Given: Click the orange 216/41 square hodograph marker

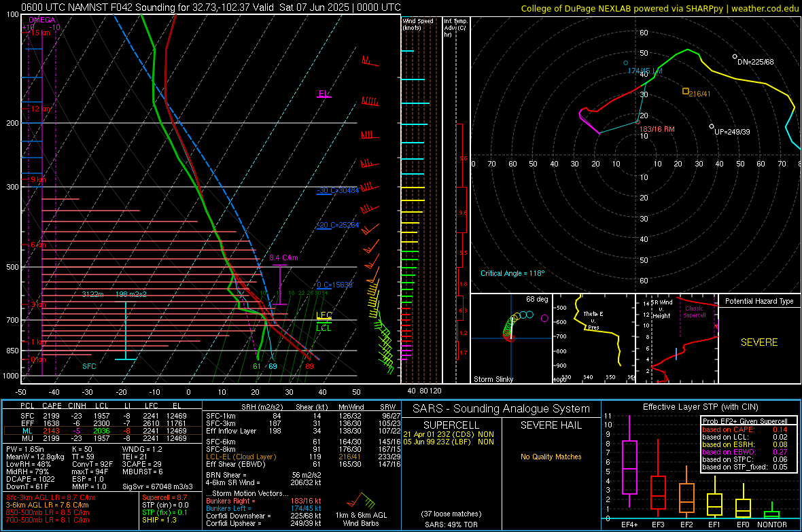Looking at the screenshot, I should (x=686, y=92).
